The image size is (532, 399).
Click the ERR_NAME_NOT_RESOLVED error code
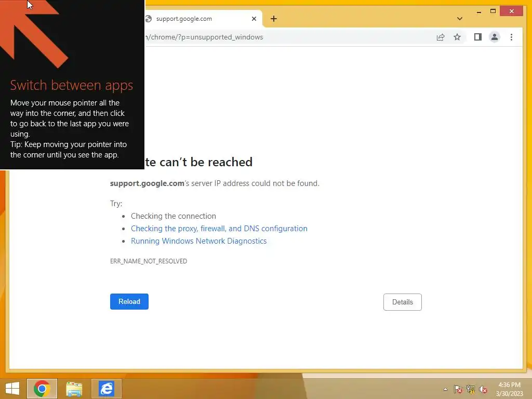pyautogui.click(x=149, y=261)
